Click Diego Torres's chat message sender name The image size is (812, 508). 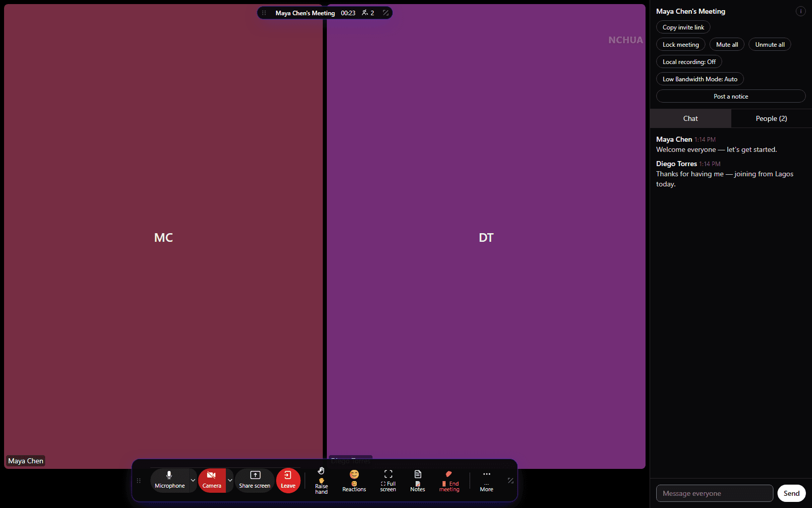(676, 164)
